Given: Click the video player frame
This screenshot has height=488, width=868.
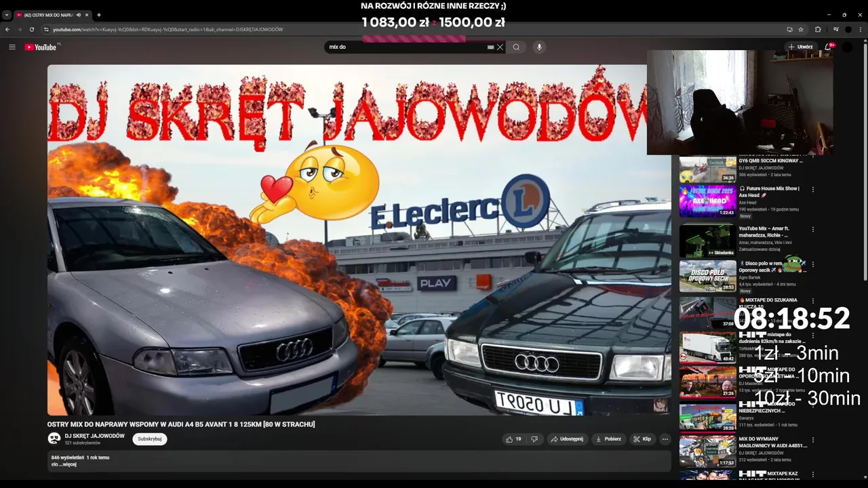Looking at the screenshot, I should coord(359,240).
